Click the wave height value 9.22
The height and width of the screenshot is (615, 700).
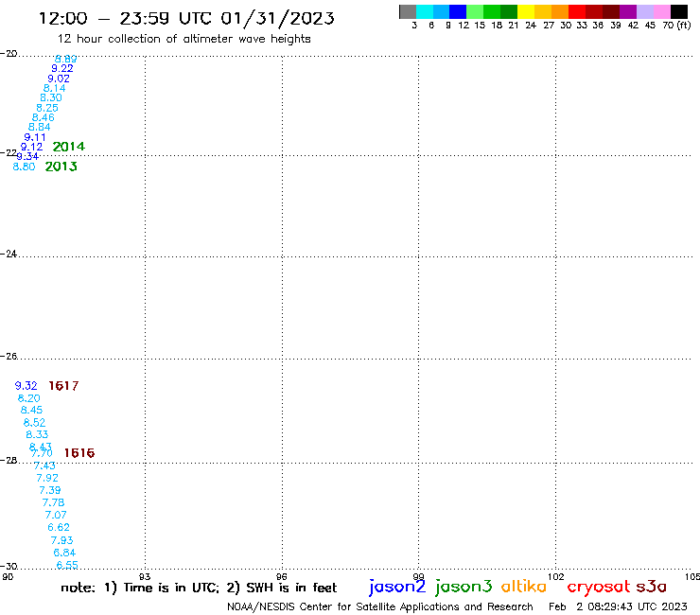62,69
